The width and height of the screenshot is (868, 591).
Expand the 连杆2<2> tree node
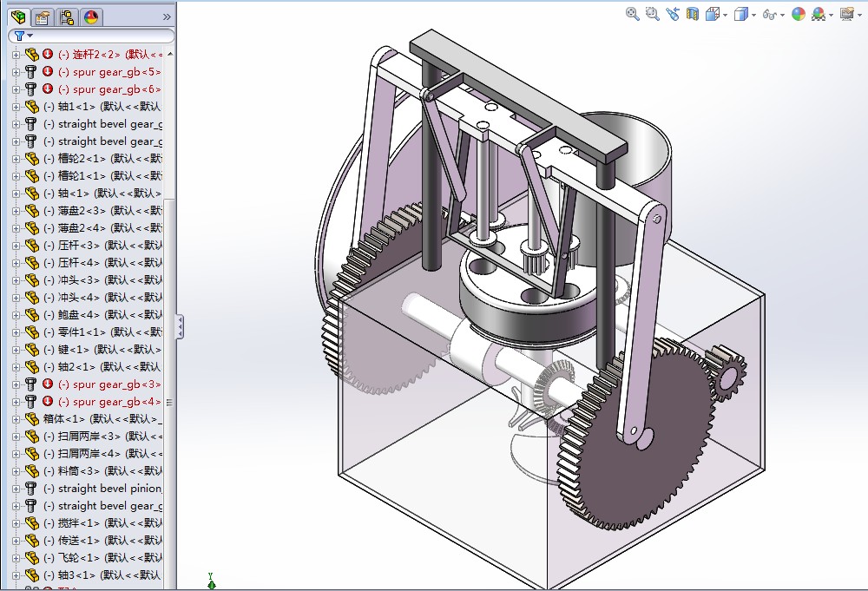tap(16, 54)
